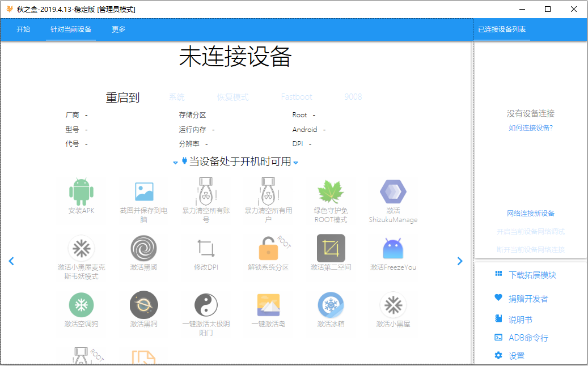Click 网络连接新设备 link
Viewport: 588px width, 366px height.
[531, 214]
